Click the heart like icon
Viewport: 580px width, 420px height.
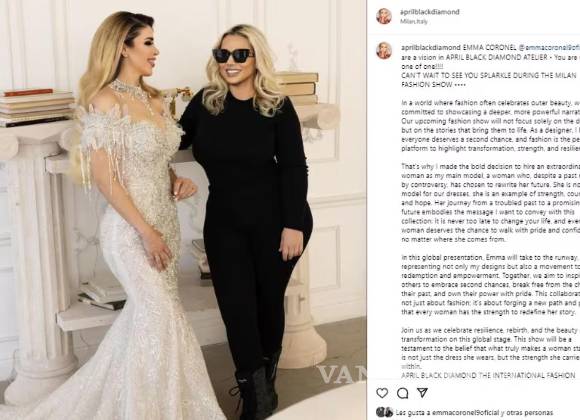[382, 393]
